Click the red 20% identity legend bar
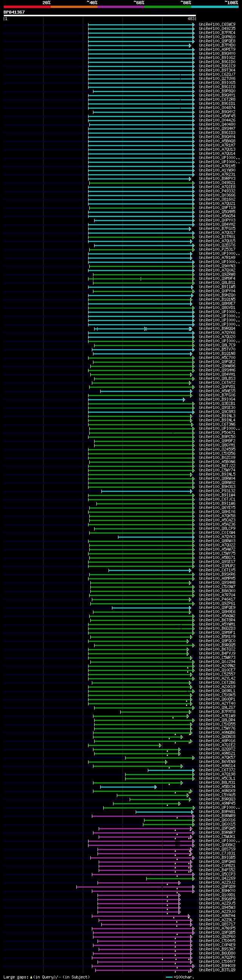Image resolution: width=242 pixels, height=980 pixels. (27, 7)
